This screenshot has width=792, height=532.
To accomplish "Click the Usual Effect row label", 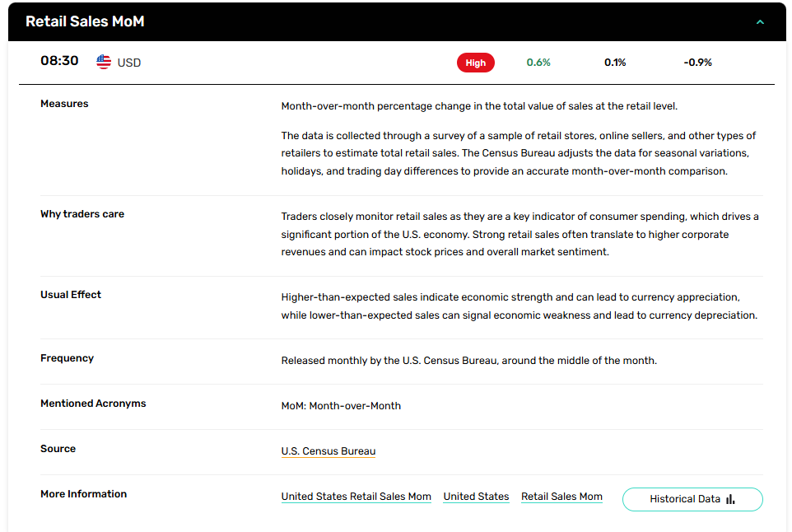I will click(x=71, y=295).
